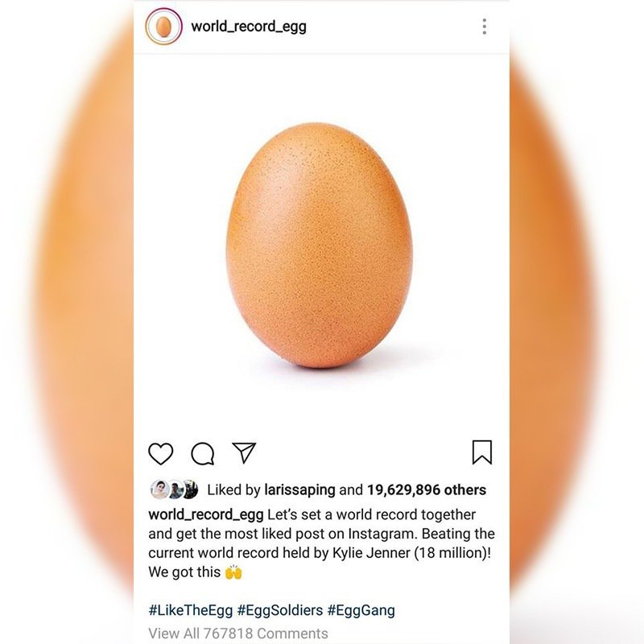Tap the raising hands emoji in caption
This screenshot has height=644, width=644.
(x=233, y=572)
